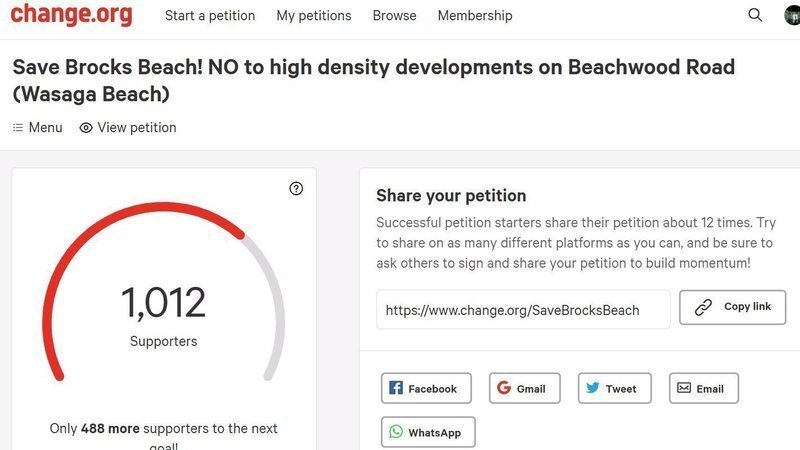
Task: Open View petition with eye icon
Action: click(128, 128)
